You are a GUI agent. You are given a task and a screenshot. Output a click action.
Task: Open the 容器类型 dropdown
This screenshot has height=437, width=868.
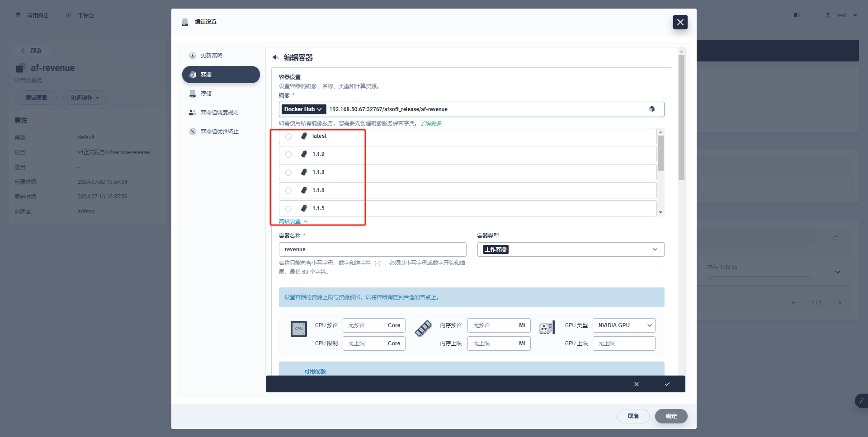[x=571, y=249]
